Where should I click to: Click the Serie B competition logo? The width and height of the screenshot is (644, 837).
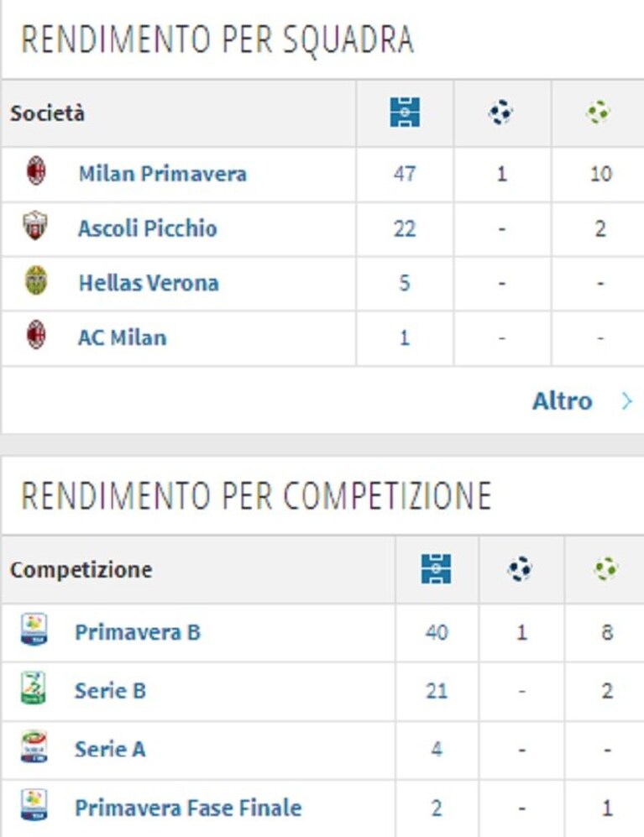(33, 688)
